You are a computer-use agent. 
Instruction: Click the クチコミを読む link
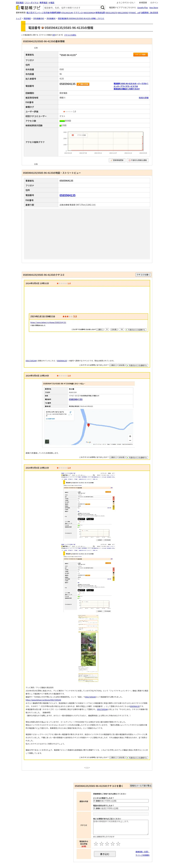(70, 35)
